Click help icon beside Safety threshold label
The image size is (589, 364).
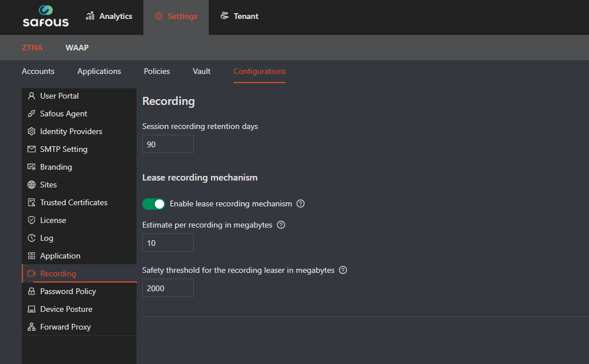pos(343,271)
